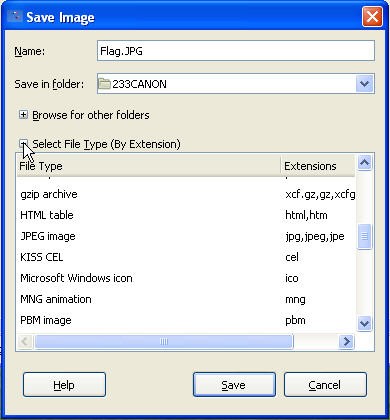This screenshot has width=390, height=420.
Task: Click the cel extension cell
Action: (292, 257)
